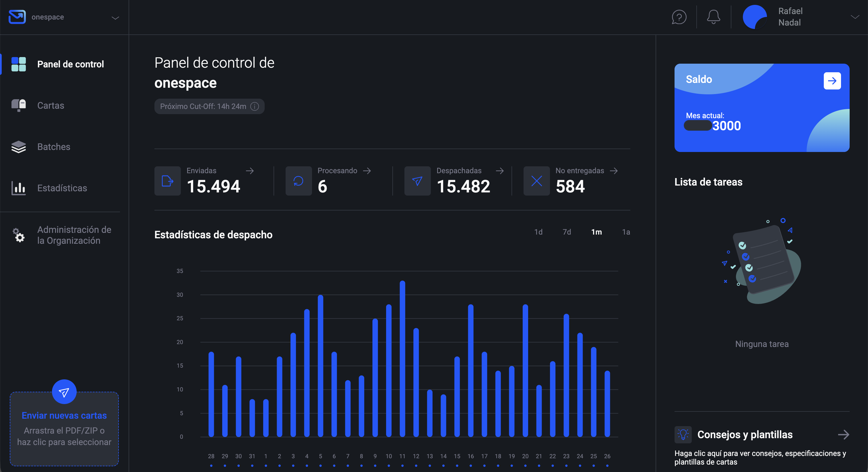868x472 pixels.
Task: Open the Batches section icon
Action: (19, 147)
